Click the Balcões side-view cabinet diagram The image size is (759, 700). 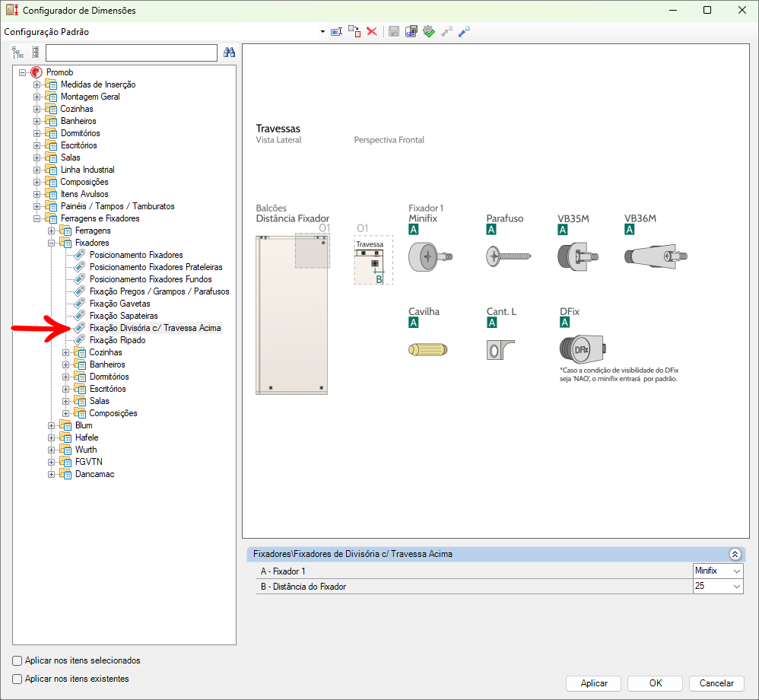(x=293, y=314)
